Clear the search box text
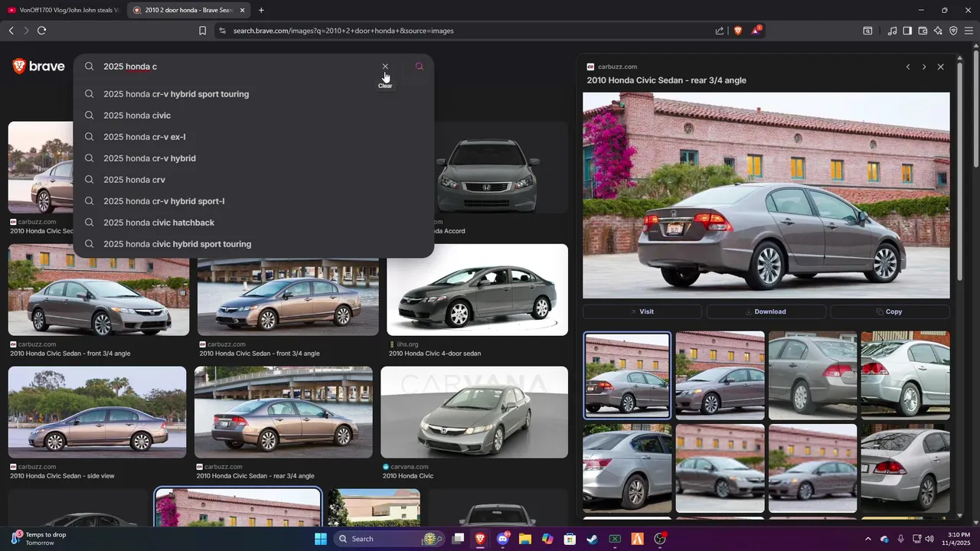 tap(385, 67)
